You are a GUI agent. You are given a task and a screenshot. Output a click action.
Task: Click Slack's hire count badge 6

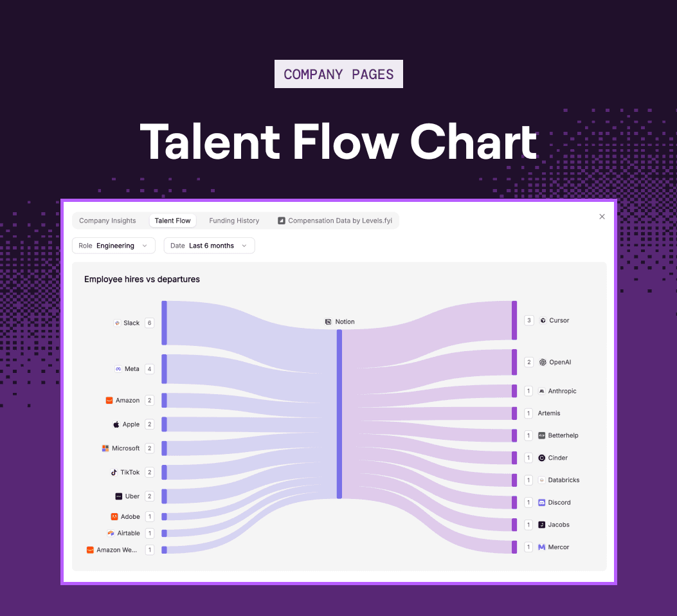coord(149,323)
